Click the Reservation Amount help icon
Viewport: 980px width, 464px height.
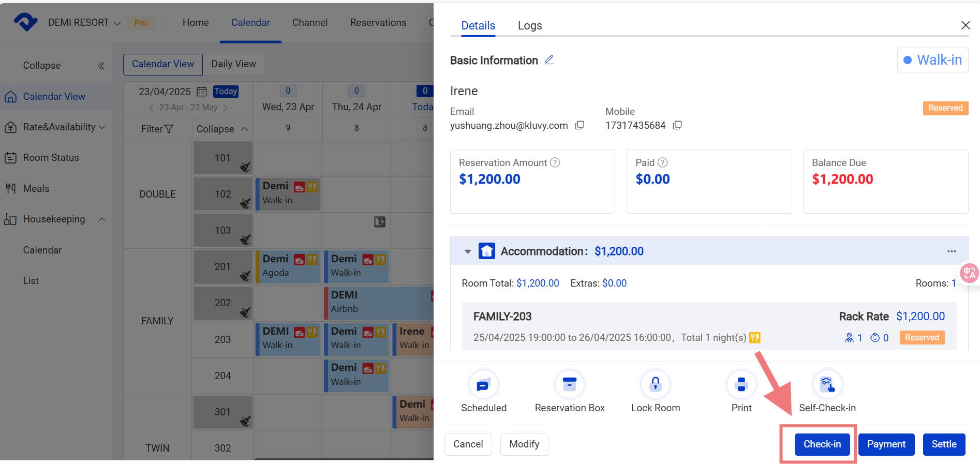tap(555, 162)
